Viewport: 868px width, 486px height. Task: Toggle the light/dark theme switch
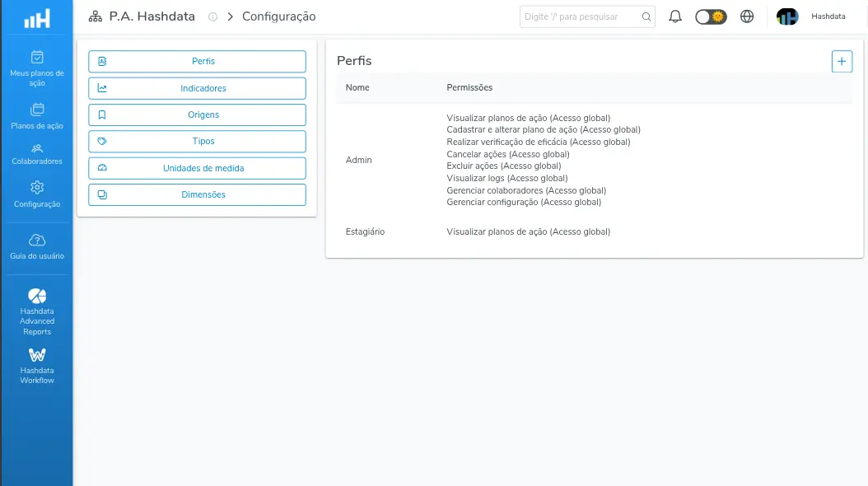711,16
